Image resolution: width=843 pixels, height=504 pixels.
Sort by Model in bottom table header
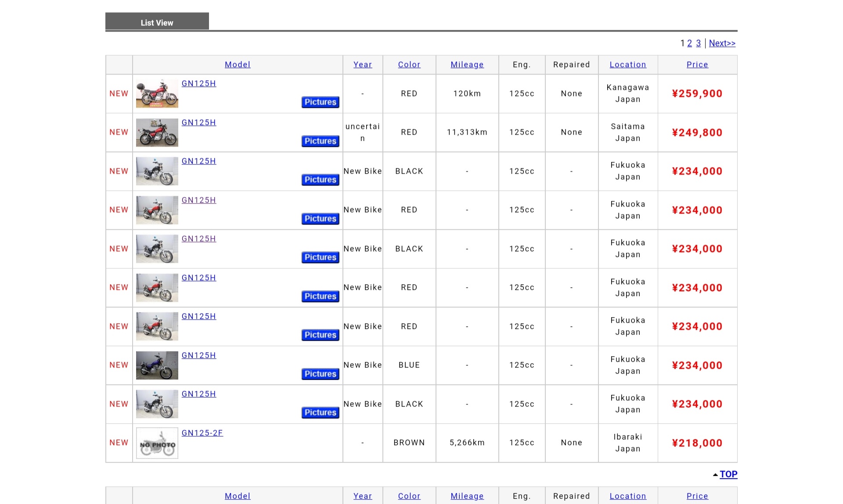[x=238, y=496]
